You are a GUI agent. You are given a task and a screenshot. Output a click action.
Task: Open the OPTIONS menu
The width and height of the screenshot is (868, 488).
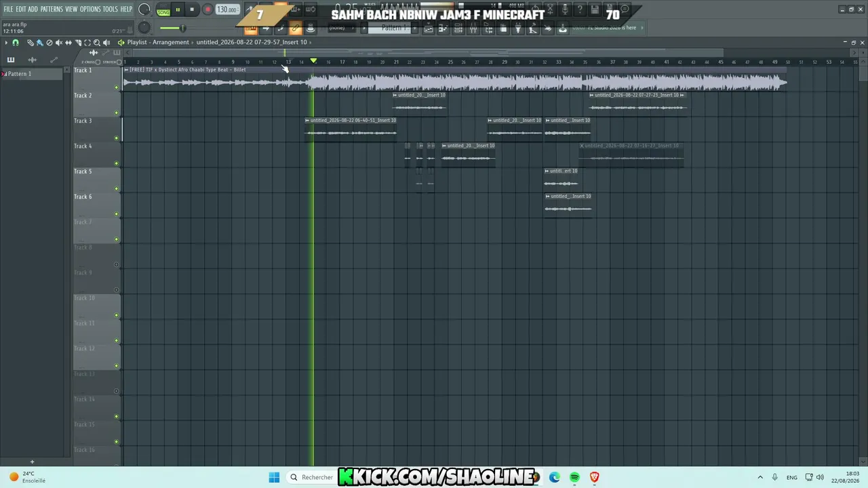(x=90, y=9)
